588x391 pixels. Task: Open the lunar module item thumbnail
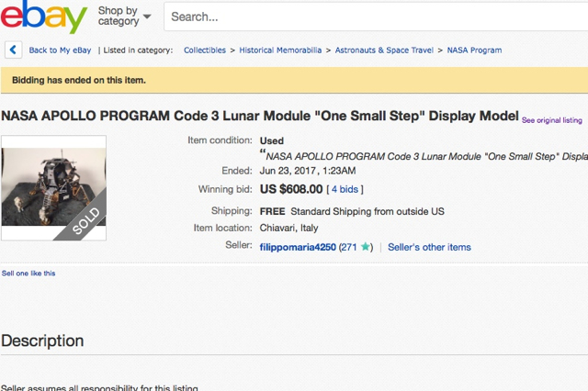(53, 189)
